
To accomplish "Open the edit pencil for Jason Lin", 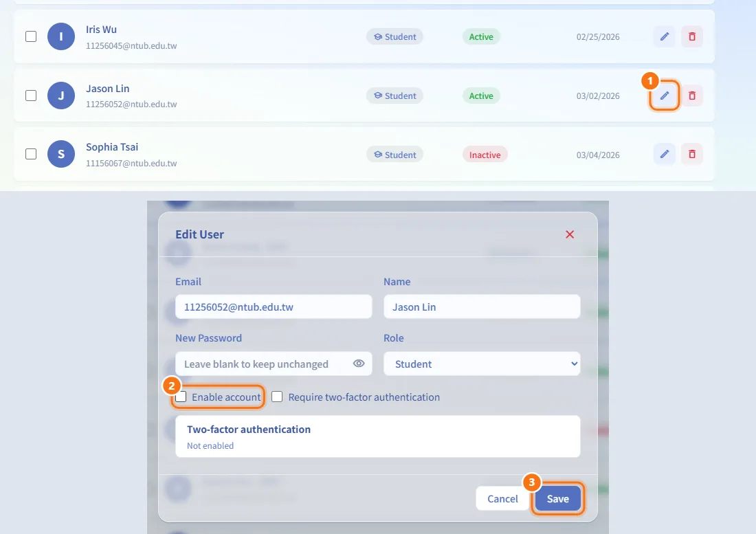I will tap(665, 96).
